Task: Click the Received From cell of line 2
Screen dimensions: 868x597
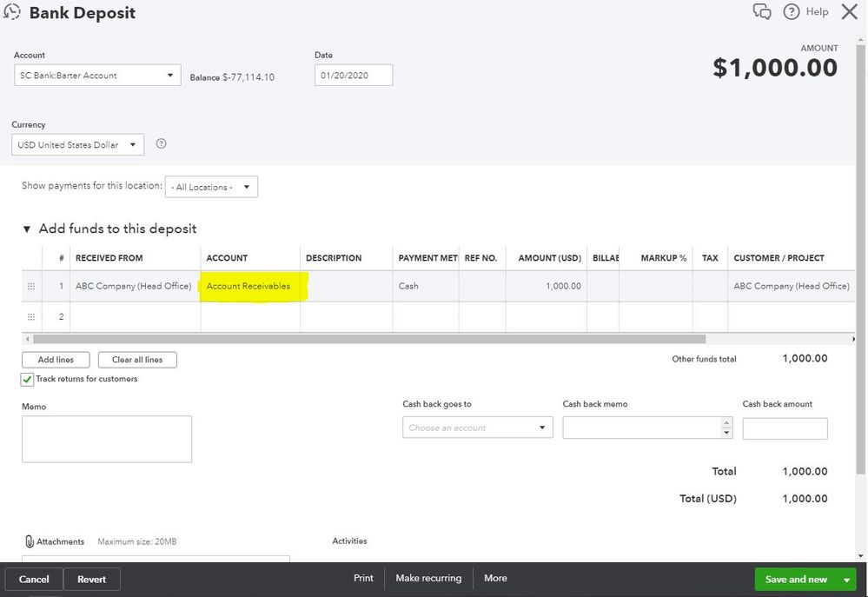Action: [x=135, y=317]
